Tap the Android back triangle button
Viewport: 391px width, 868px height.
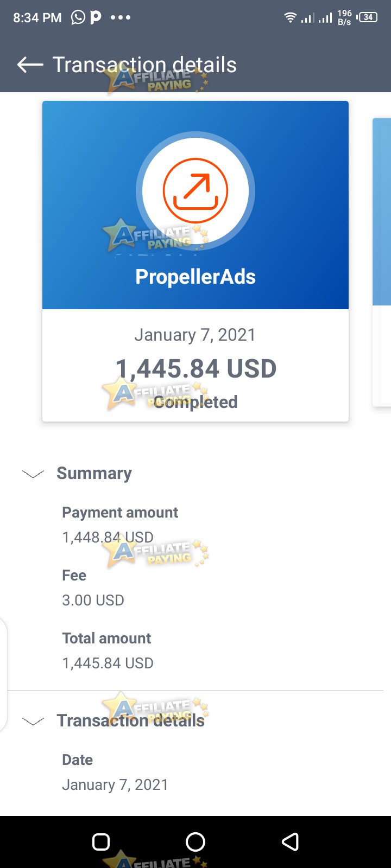(x=290, y=842)
